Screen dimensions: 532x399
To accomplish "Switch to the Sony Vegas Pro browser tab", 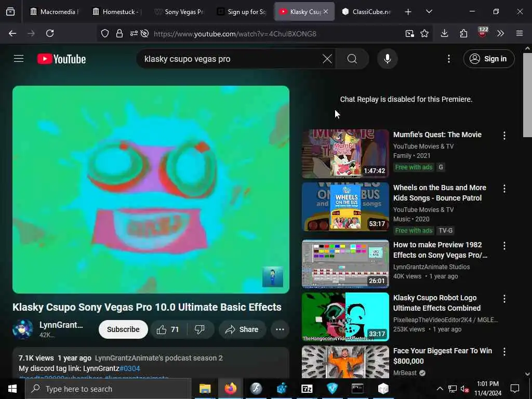I will (x=179, y=11).
